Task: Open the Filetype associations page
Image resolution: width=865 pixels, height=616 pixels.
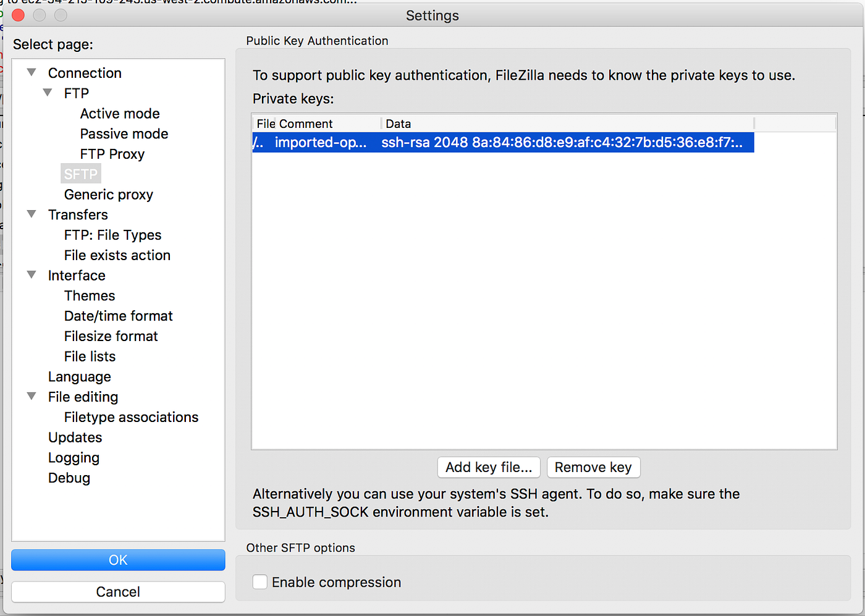Action: pos(131,417)
